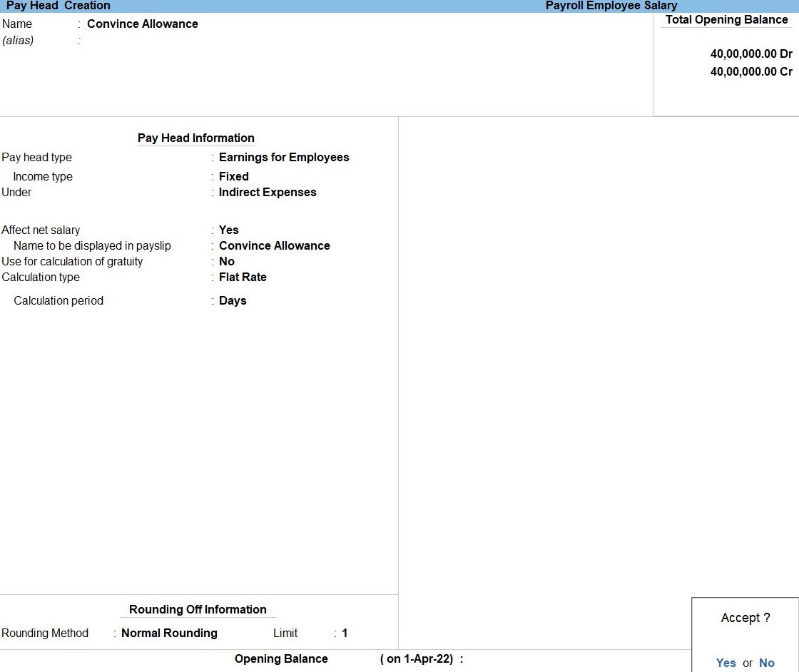This screenshot has height=672, width=799.
Task: Click the empty alias field
Action: click(143, 41)
